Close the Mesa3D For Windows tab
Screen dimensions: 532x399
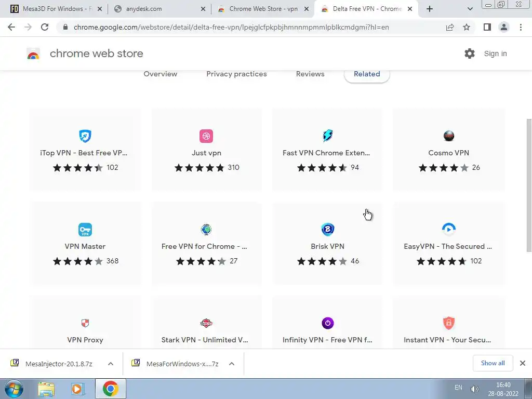click(99, 9)
